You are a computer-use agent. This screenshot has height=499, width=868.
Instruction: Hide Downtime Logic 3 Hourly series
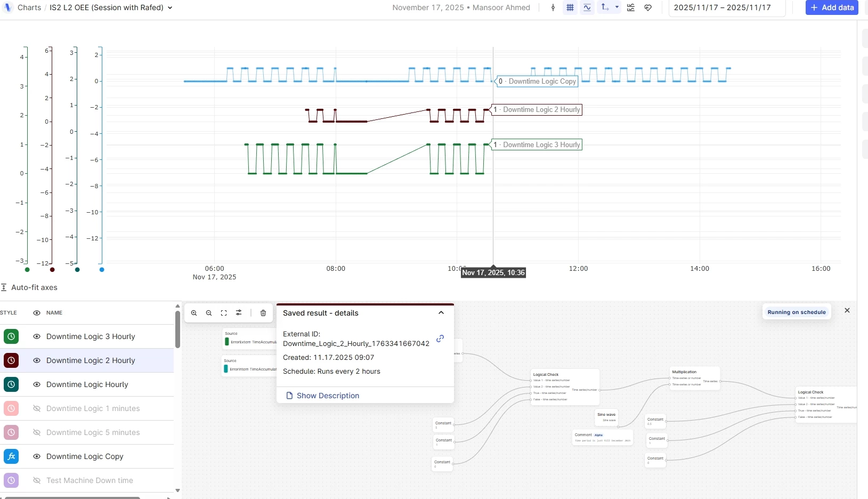(x=37, y=336)
